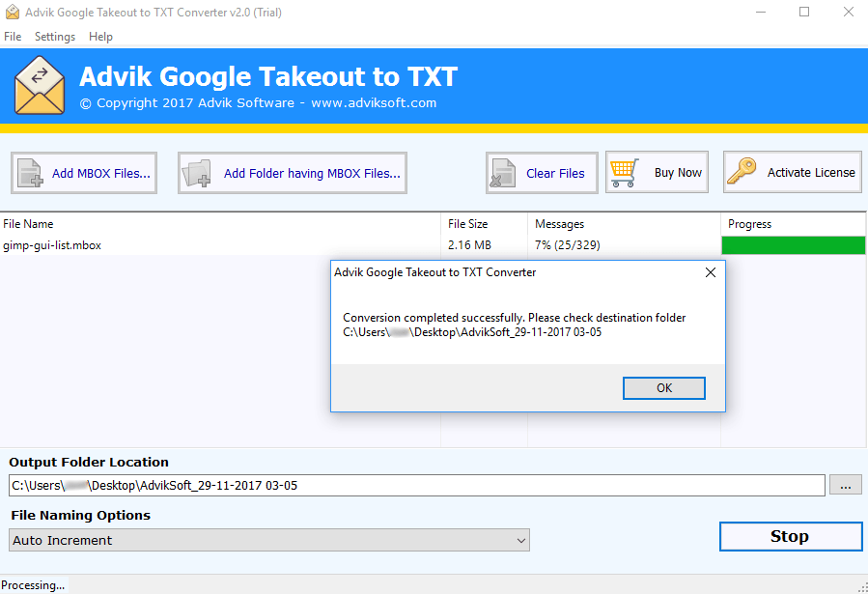Minimize the Advik converter window
The height and width of the screenshot is (594, 868).
(761, 13)
